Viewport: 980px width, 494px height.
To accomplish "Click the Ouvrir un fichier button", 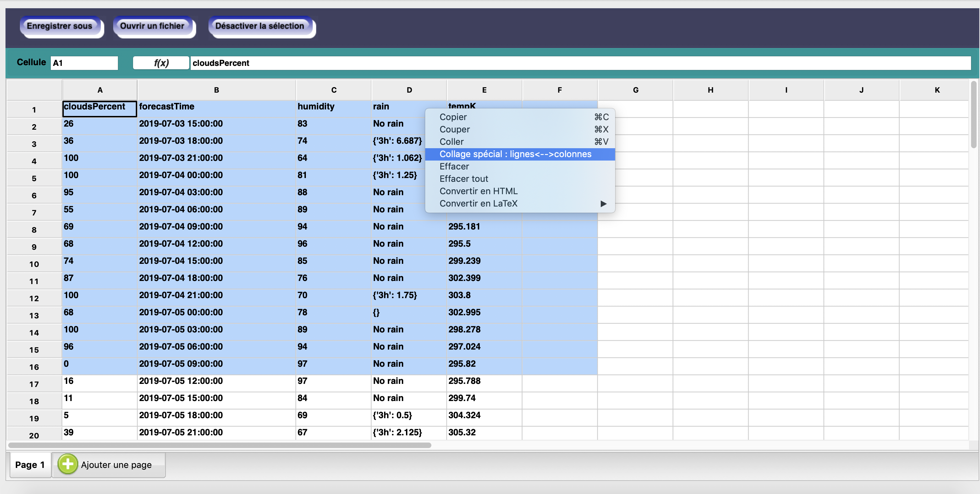I will tap(154, 27).
